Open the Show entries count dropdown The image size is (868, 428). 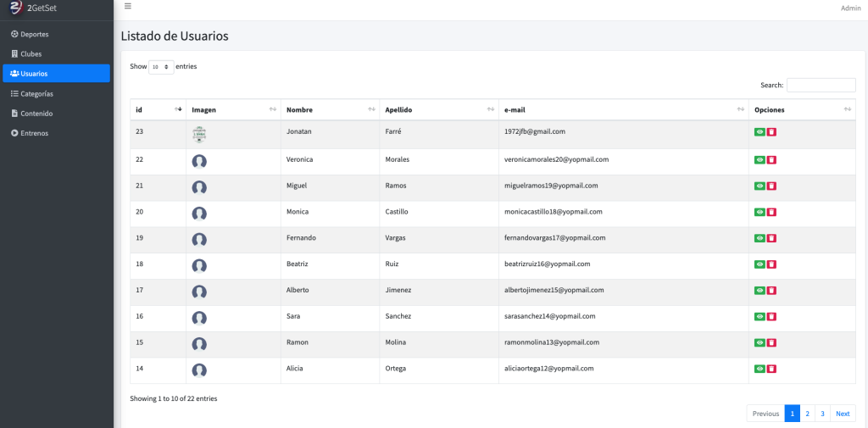pos(161,66)
